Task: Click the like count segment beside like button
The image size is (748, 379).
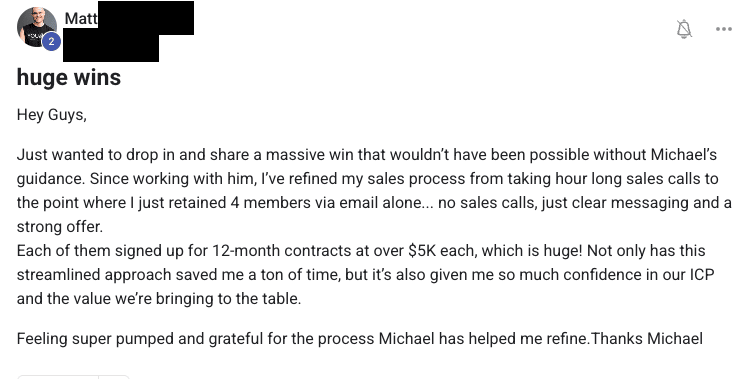Action: (114, 377)
